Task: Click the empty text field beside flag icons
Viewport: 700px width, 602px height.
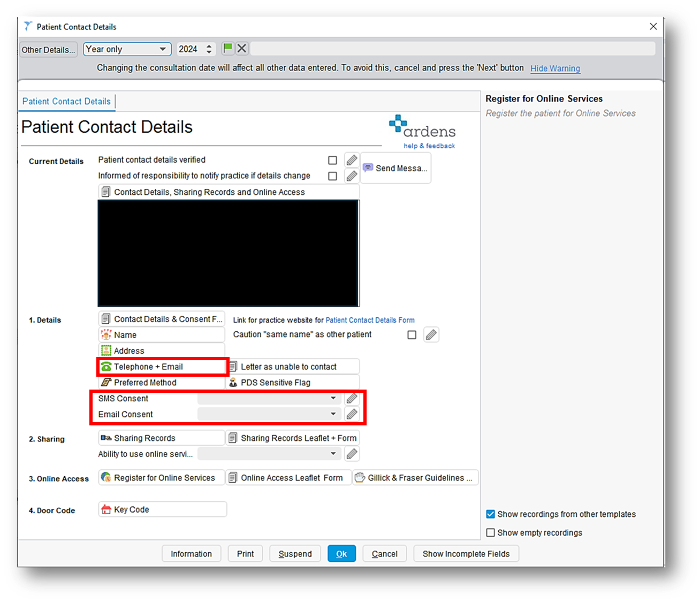Action: pyautogui.click(x=453, y=49)
